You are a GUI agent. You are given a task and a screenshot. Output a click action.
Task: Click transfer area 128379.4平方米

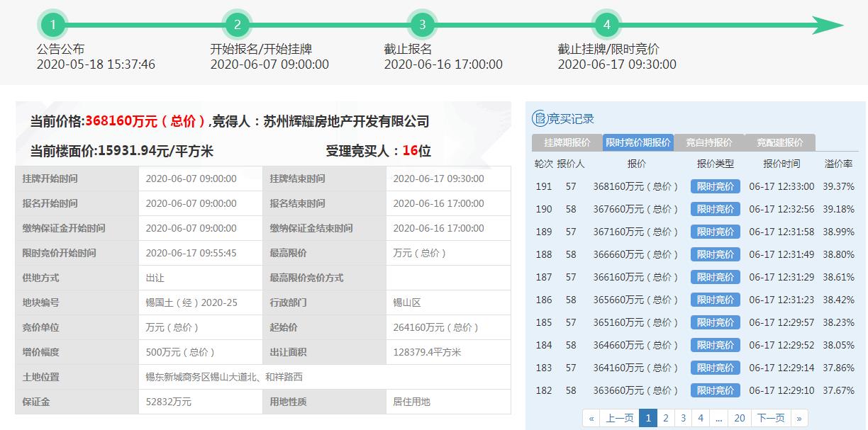(x=427, y=352)
